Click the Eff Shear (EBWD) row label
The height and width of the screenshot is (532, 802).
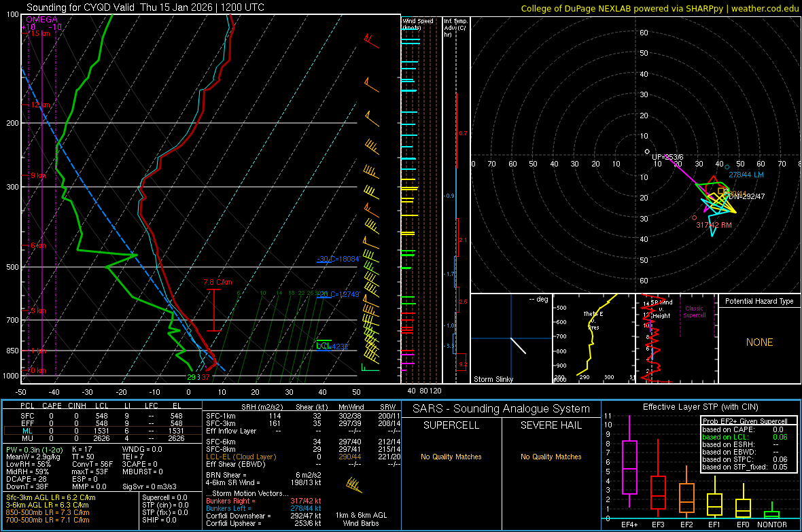click(x=235, y=464)
